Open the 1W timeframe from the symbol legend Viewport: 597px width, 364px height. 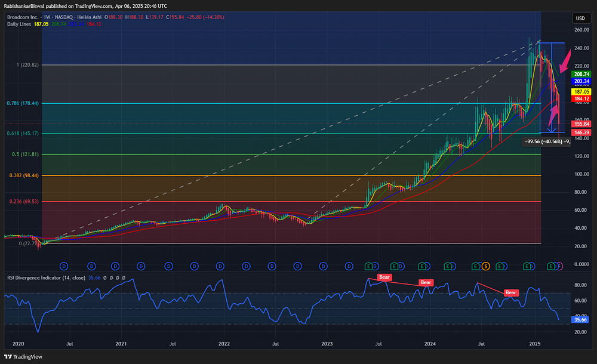point(45,18)
